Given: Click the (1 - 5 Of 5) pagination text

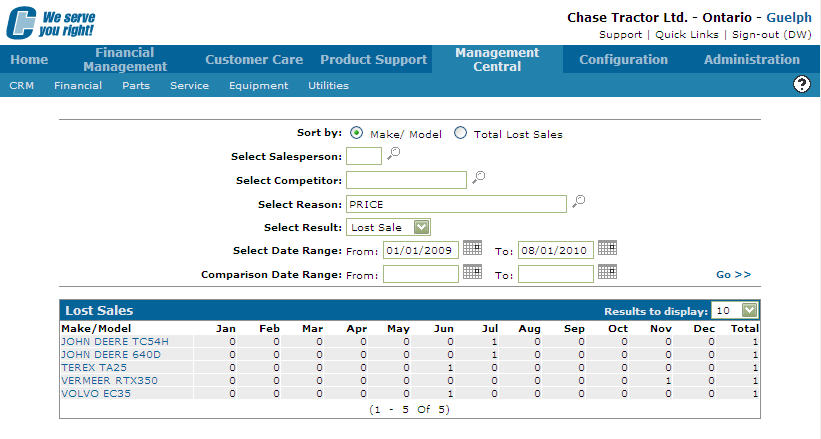Looking at the screenshot, I should (409, 409).
